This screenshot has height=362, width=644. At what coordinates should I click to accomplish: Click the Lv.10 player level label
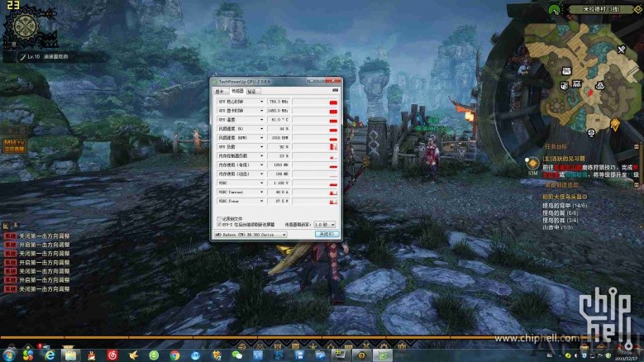(33, 57)
